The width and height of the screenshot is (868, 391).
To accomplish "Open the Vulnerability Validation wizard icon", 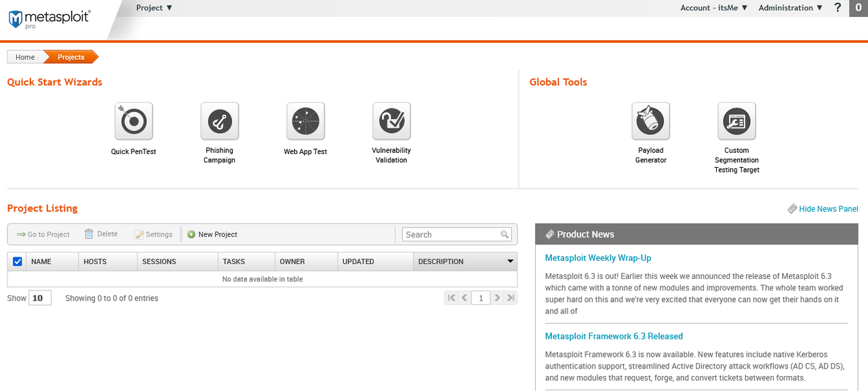I will pyautogui.click(x=392, y=122).
